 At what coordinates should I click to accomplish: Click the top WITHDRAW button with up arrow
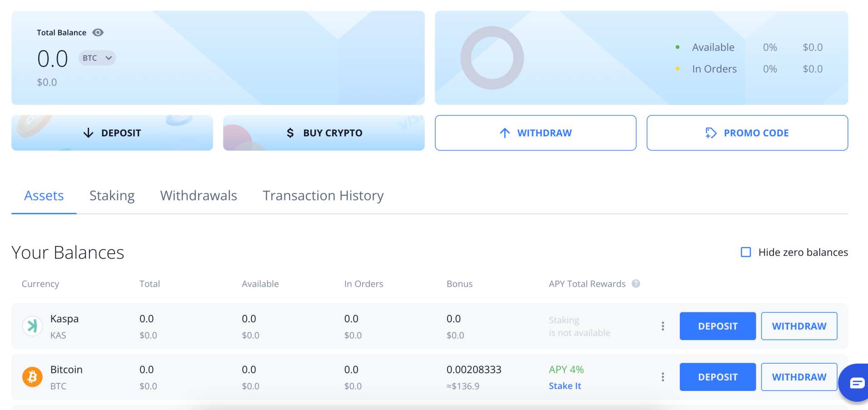pyautogui.click(x=535, y=133)
